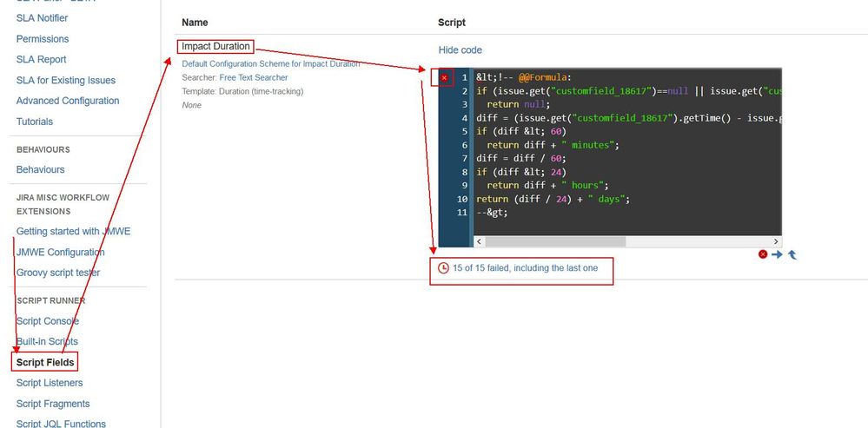The width and height of the screenshot is (868, 428).
Task: Click the red error icon below the code editor
Action: (763, 254)
